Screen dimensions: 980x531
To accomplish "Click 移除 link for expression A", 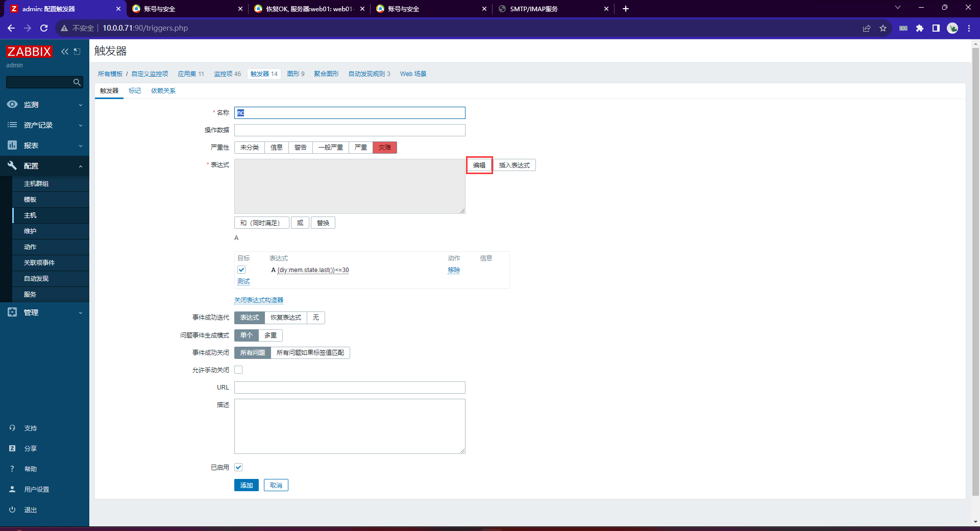I will click(x=454, y=270).
